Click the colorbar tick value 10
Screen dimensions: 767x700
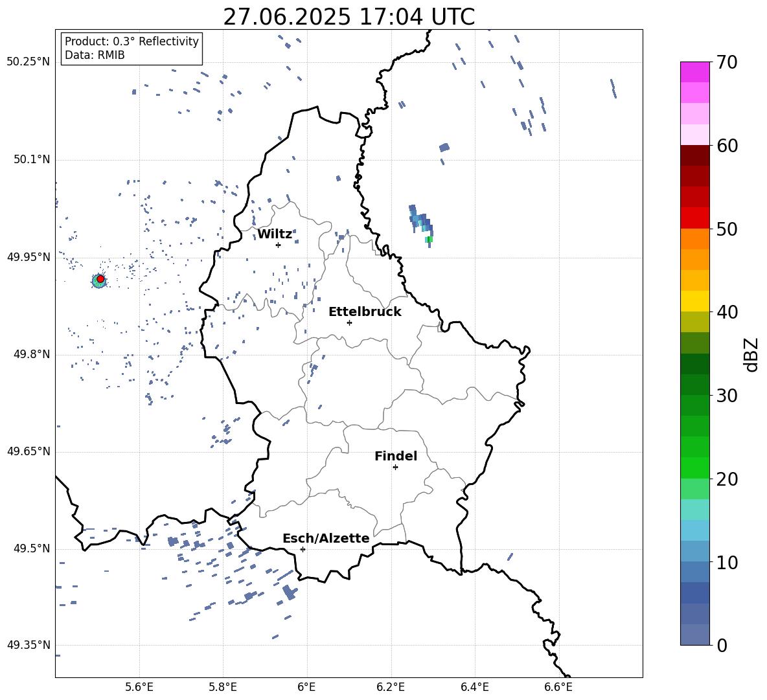[x=727, y=562]
